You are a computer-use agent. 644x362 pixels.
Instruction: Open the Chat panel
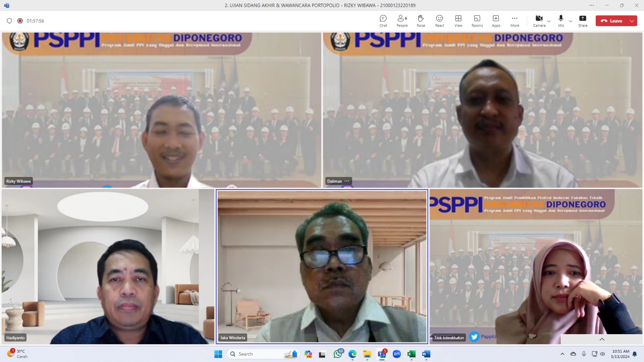pyautogui.click(x=383, y=21)
